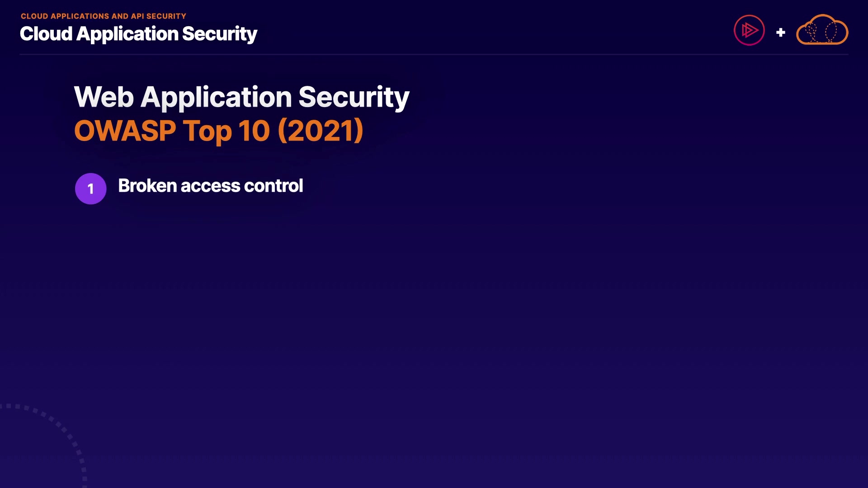Click the "Web Application Security" heading
The width and height of the screenshot is (868, 488).
pyautogui.click(x=241, y=97)
